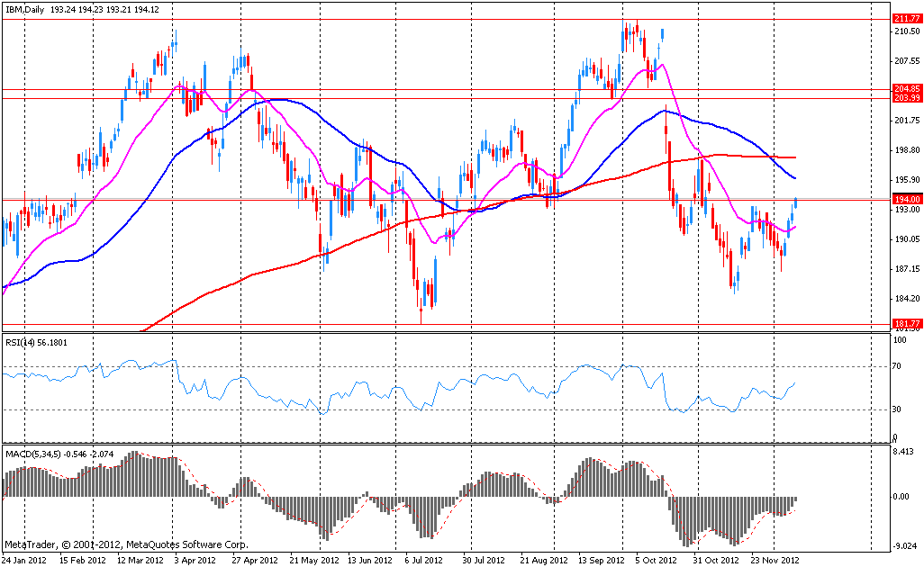Select the 204.85 red price level tag
The width and height of the screenshot is (924, 567).
pyautogui.click(x=906, y=89)
